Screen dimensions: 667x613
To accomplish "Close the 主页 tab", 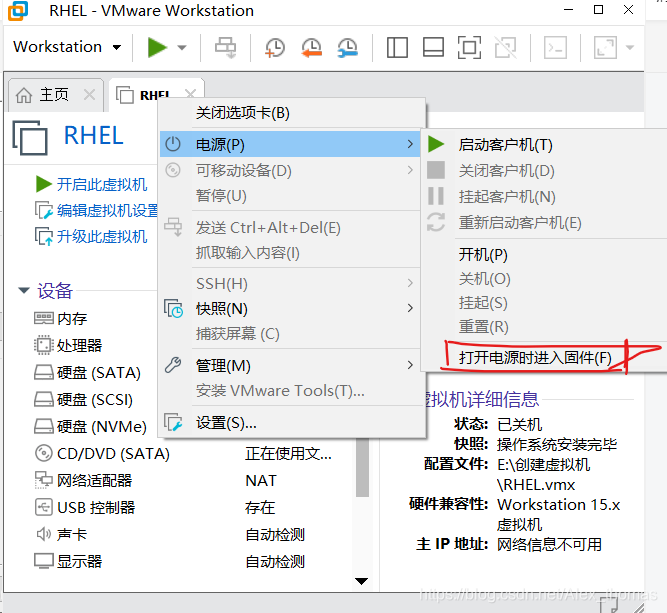I will pos(89,94).
